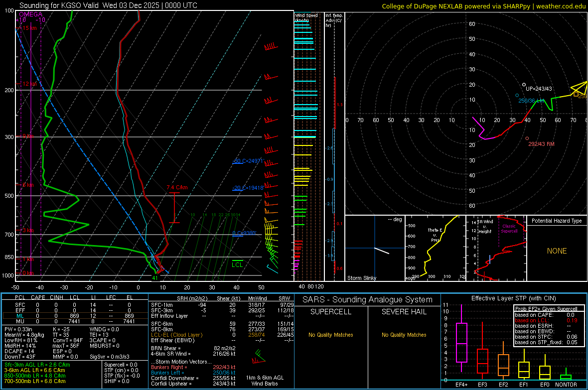Click 'based on STPC:' probability line
The image size is (588, 390).
point(546,337)
